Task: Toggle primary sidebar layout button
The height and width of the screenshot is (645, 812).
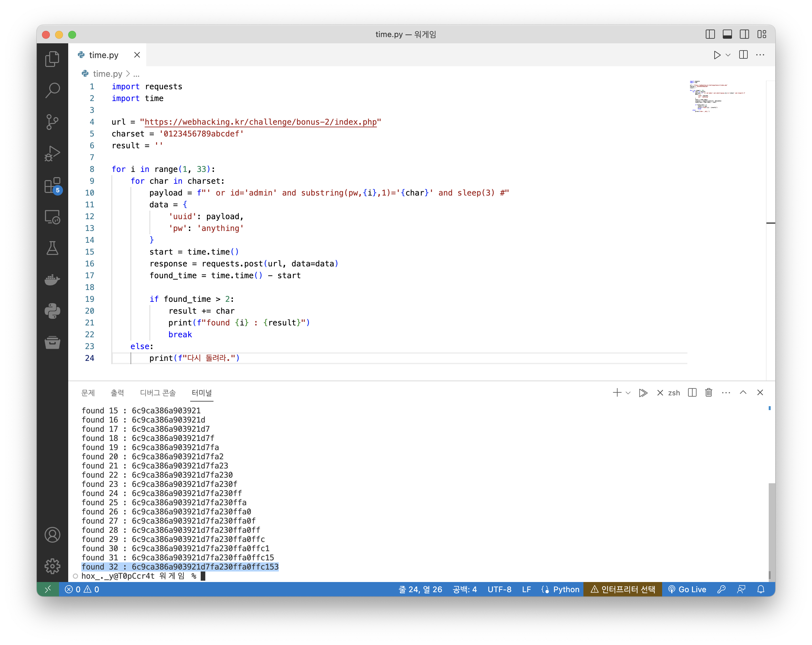Action: point(710,34)
